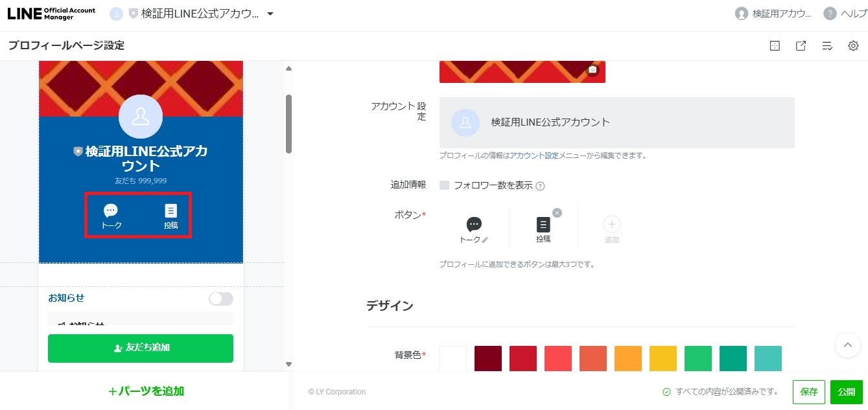The image size is (868, 410).
Task: Click the preview panel scrollbar thumb
Action: point(288,124)
